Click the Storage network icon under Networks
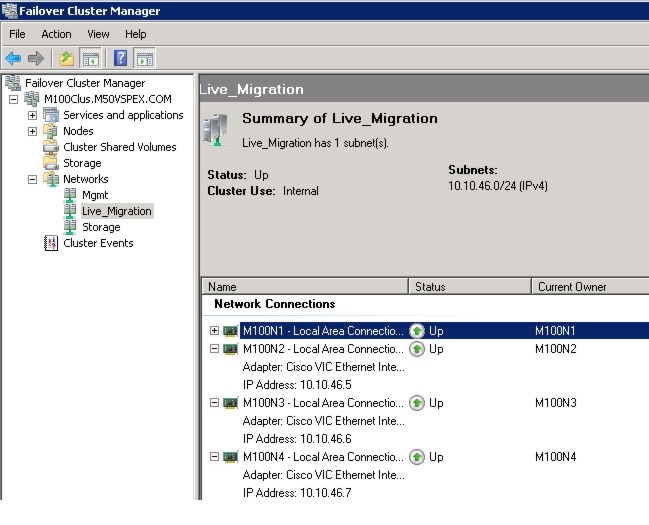Screen dimensions: 649x525 70,227
